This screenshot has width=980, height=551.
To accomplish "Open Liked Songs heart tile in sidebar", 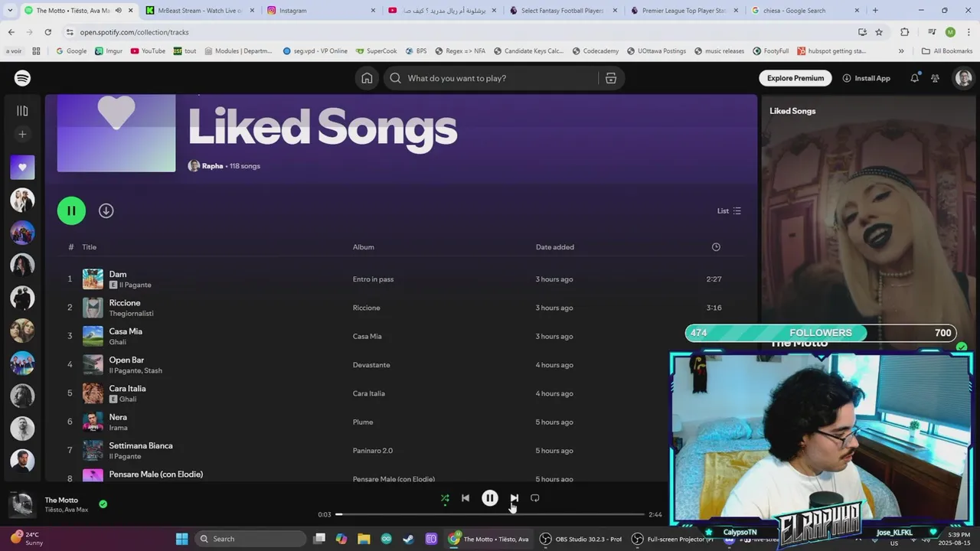I will tap(22, 167).
